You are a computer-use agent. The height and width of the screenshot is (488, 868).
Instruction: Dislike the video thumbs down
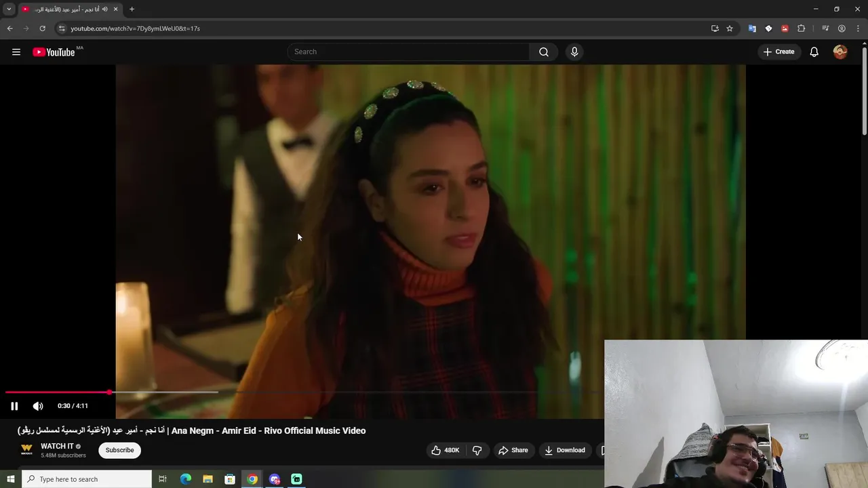tap(477, 450)
